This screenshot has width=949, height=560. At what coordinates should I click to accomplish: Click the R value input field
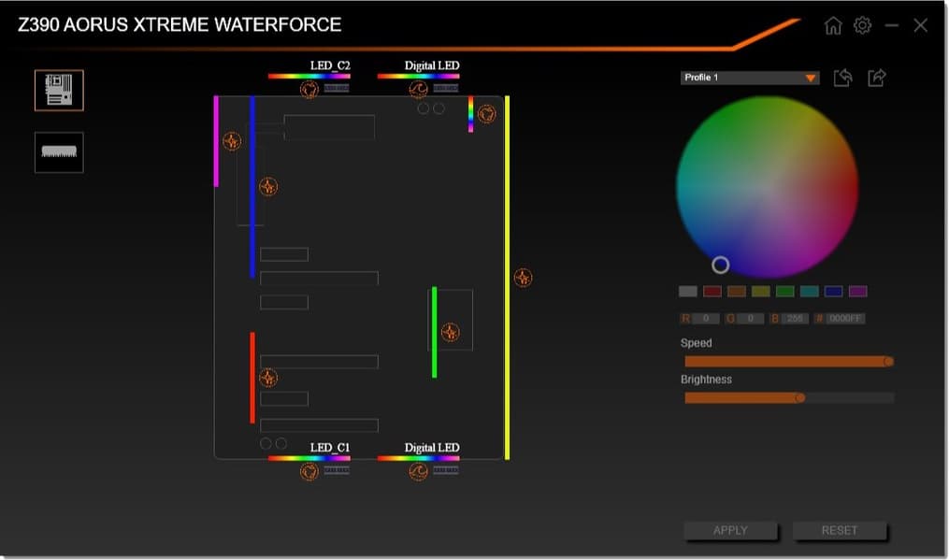[706, 319]
